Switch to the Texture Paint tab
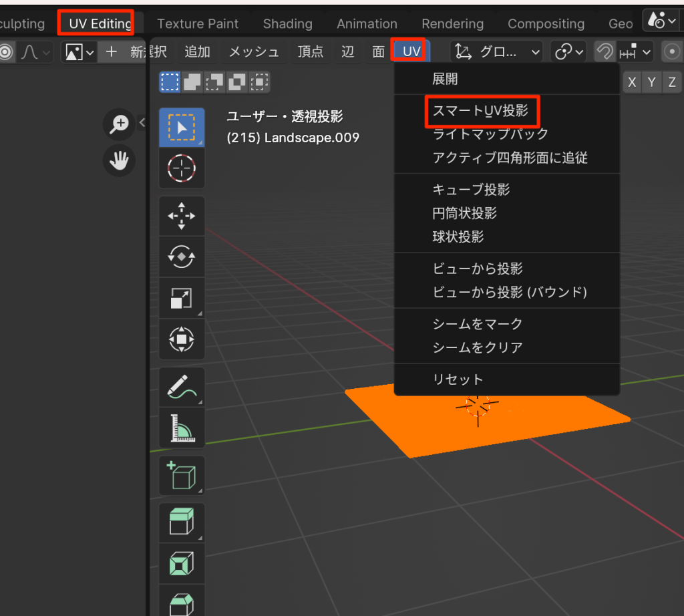This screenshot has height=616, width=684. click(198, 23)
